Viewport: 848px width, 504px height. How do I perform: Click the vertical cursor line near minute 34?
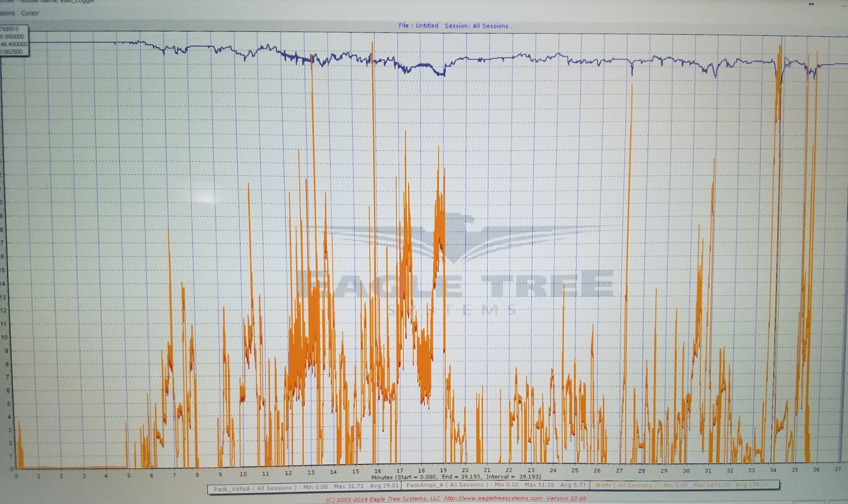[781, 213]
